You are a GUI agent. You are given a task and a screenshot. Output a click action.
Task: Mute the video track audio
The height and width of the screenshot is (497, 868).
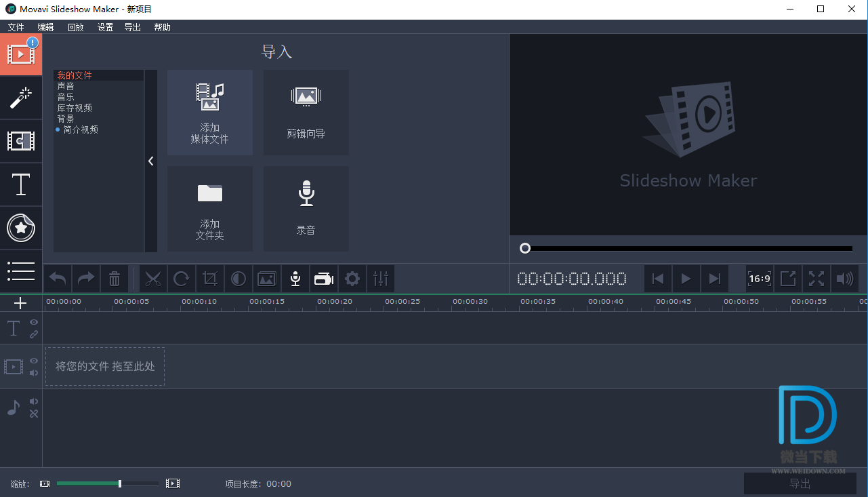[33, 373]
